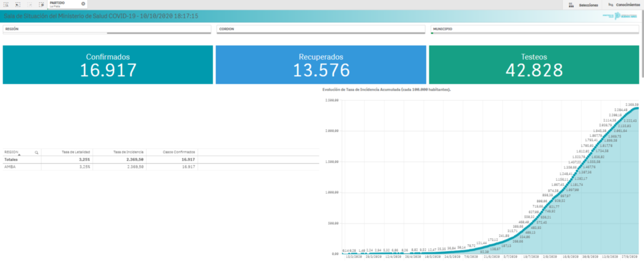Click the Totales row label
The height and width of the screenshot is (263, 644).
(x=11, y=160)
